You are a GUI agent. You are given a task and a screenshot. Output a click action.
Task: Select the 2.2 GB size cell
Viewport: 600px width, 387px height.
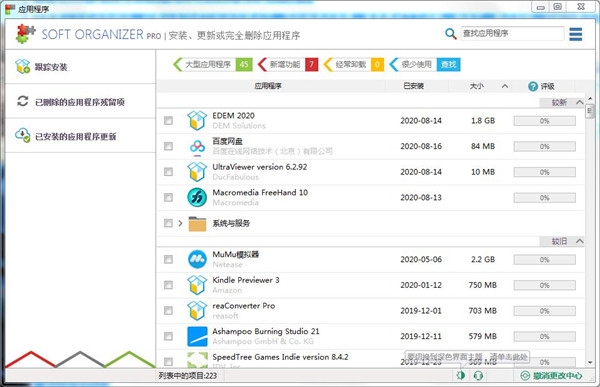coord(483,260)
